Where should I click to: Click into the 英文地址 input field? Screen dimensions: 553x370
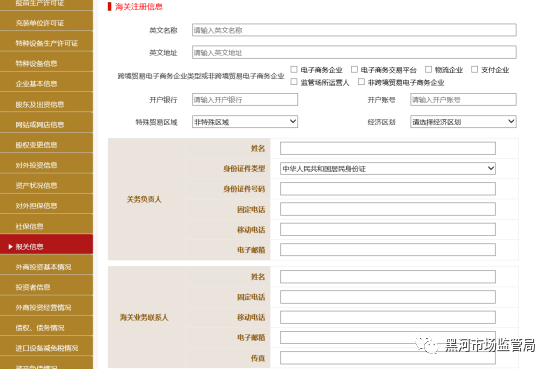[354, 52]
